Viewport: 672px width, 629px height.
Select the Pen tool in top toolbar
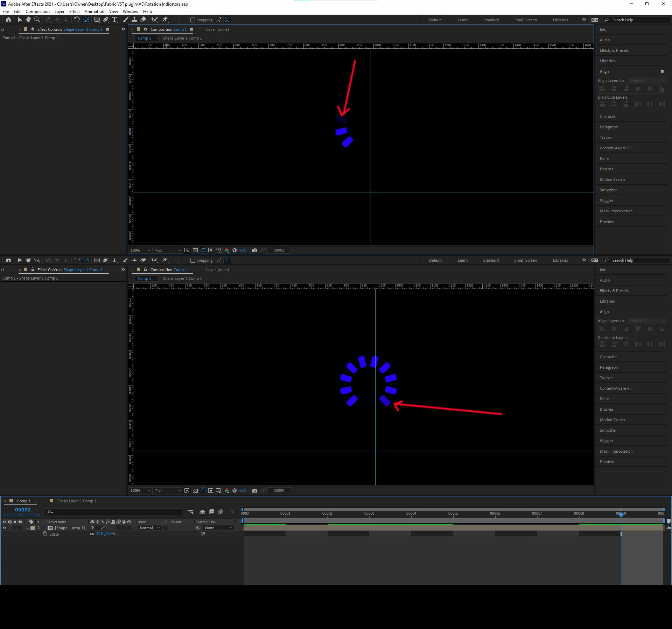(x=105, y=20)
